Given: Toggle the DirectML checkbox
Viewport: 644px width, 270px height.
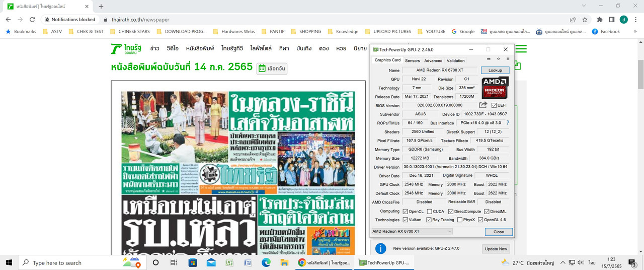Looking at the screenshot, I should coord(487,212).
